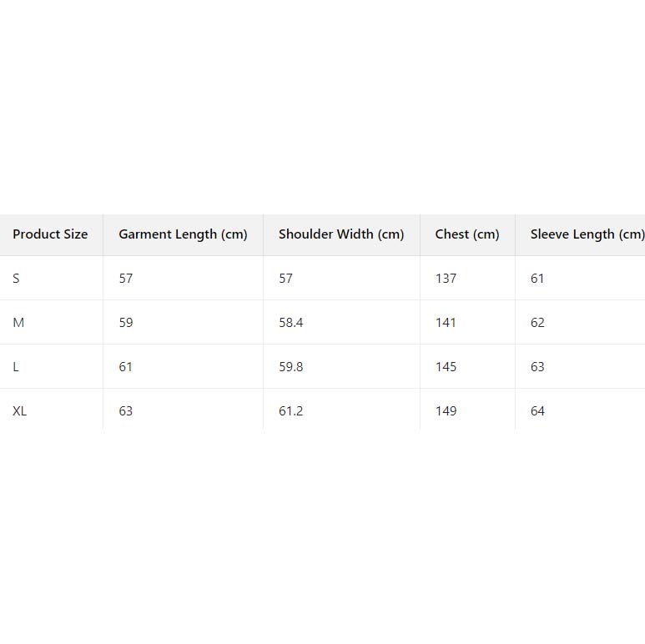
Task: Select the Shoulder Width (cm) header
Action: pos(341,234)
